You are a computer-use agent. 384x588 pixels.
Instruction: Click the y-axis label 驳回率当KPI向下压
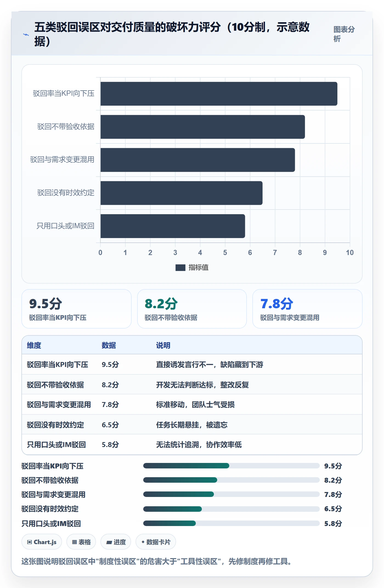[64, 94]
